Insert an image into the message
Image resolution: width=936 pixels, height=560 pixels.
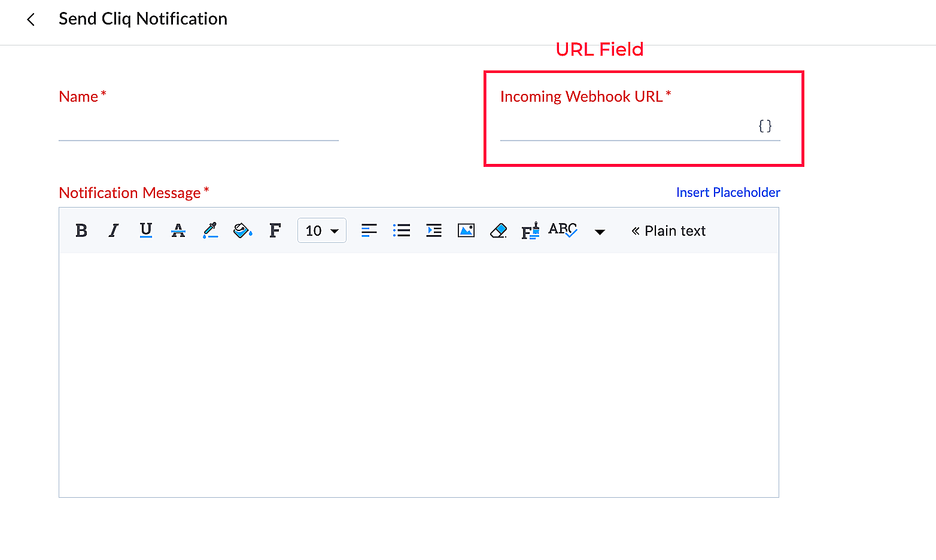click(466, 230)
